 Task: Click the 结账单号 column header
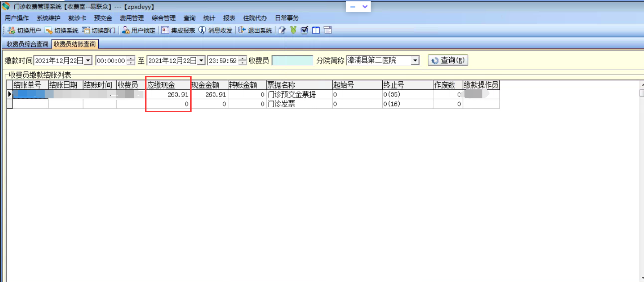[x=30, y=85]
